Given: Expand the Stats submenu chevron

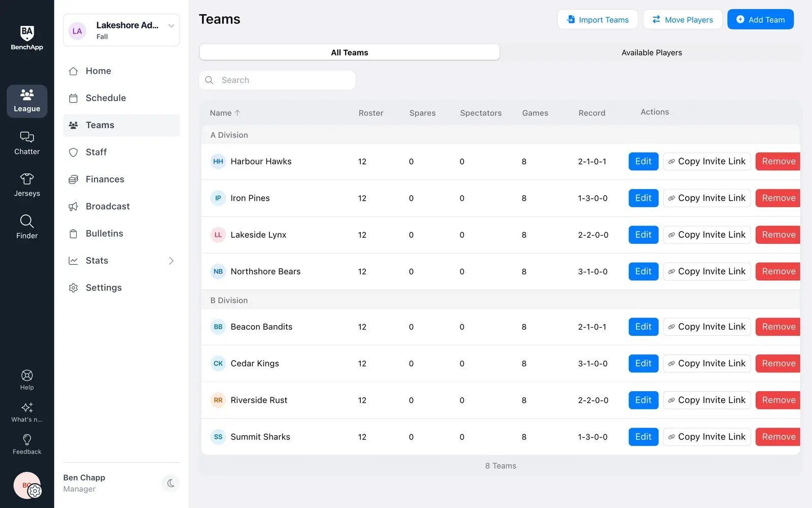Looking at the screenshot, I should click(171, 261).
